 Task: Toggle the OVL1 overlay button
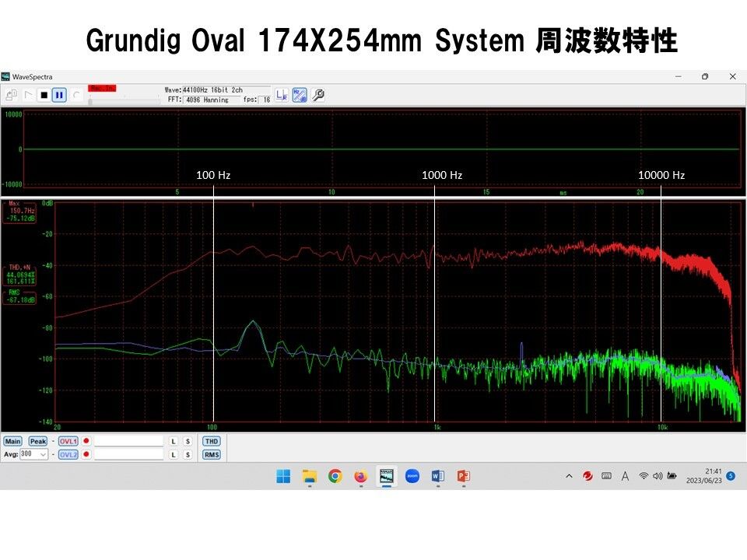[x=68, y=442]
